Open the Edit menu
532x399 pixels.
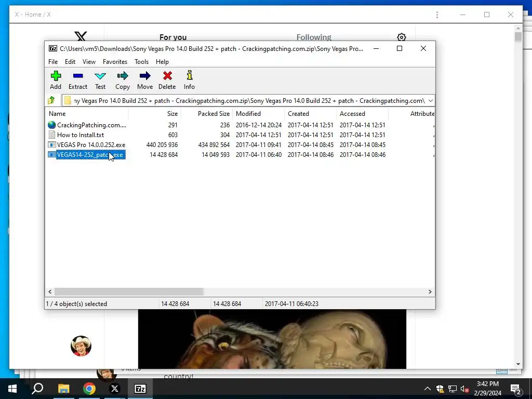click(x=70, y=62)
